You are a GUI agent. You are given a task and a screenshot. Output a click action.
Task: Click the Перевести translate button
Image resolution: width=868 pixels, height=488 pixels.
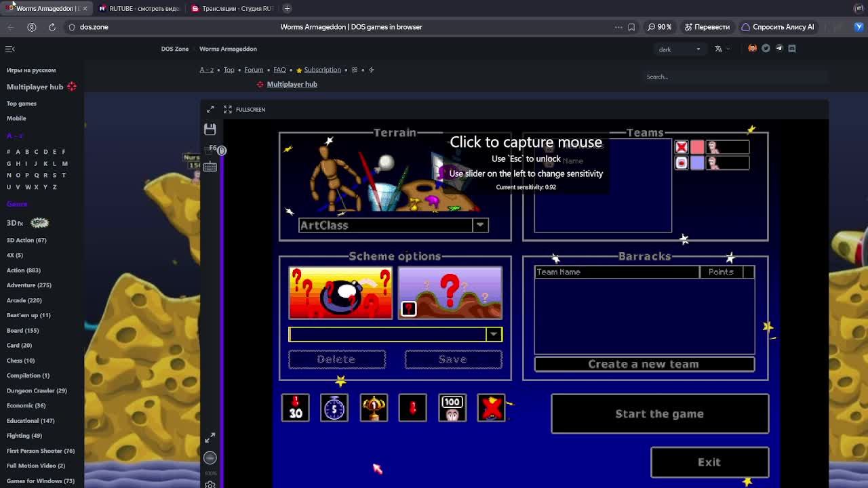point(707,27)
